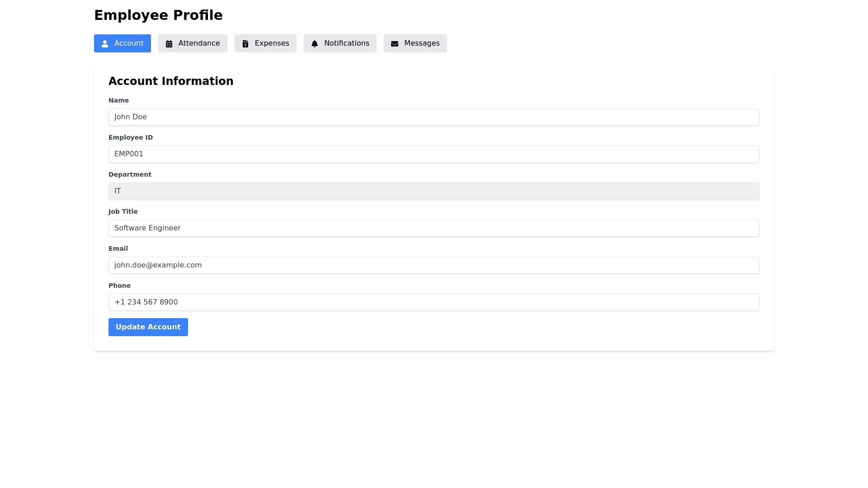Select the Job Title input field
Screen dimensions: 868x488
pos(434,228)
